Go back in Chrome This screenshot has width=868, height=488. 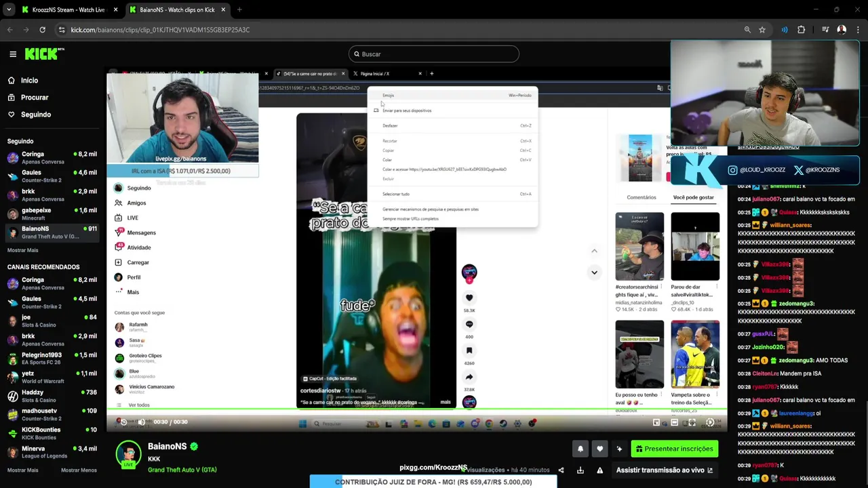10,30
